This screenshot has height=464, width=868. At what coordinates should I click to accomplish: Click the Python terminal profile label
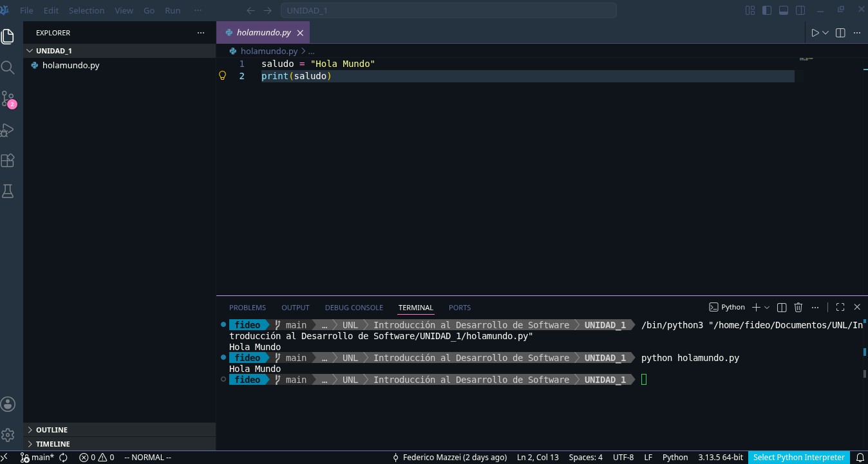coord(727,307)
